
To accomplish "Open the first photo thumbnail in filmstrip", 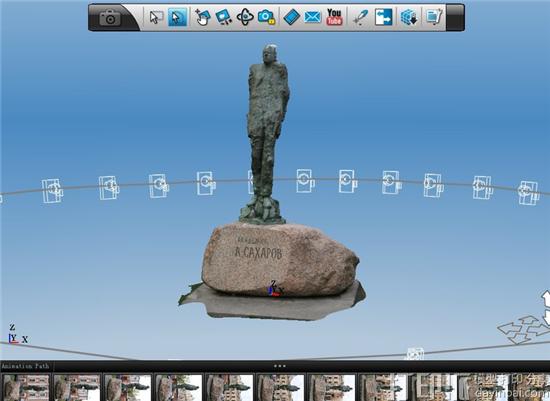I will (26, 387).
